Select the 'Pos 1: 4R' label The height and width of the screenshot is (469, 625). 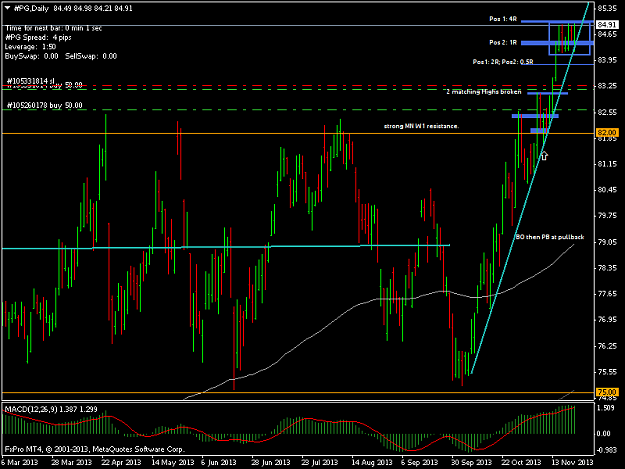[503, 19]
